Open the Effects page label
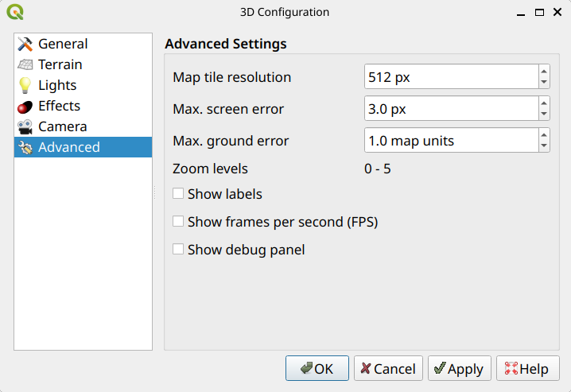Viewport: 571px width, 392px height. [59, 106]
